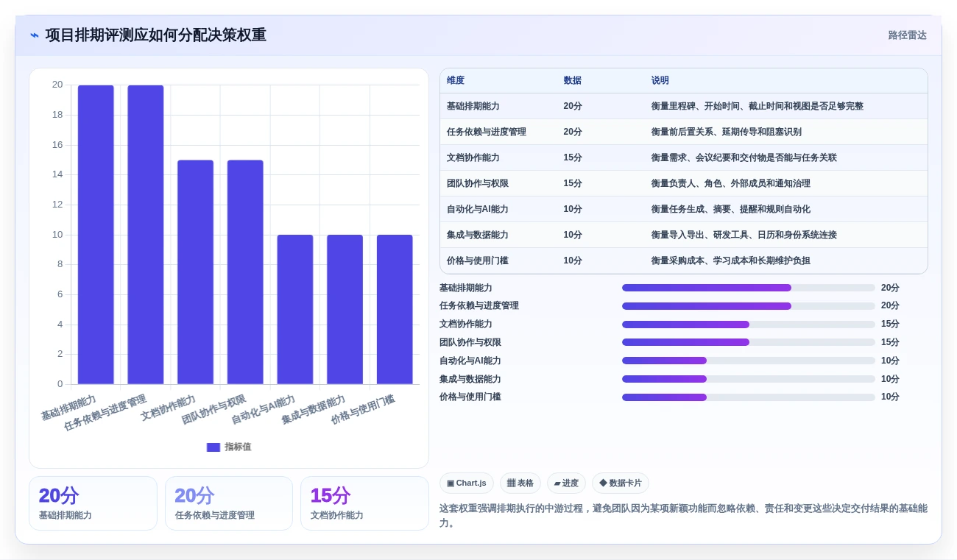
Task: Click description 衡量负责人、角色、外部成员和通知治理
Action: click(x=731, y=183)
